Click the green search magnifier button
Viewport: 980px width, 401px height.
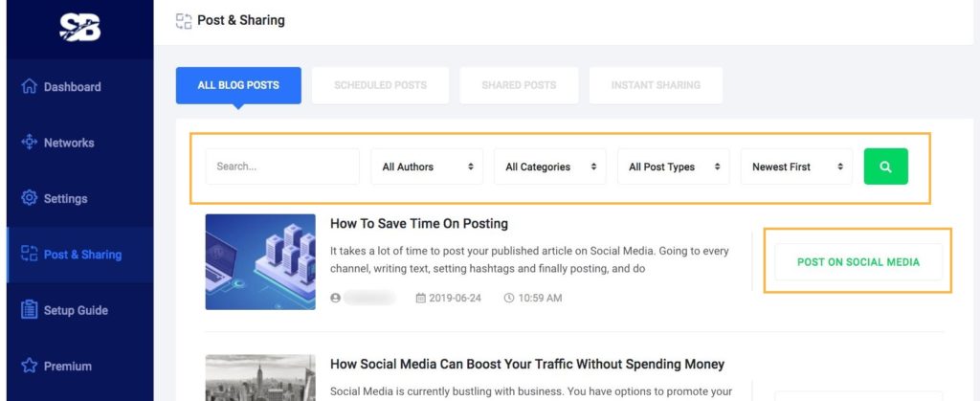pyautogui.click(x=885, y=167)
